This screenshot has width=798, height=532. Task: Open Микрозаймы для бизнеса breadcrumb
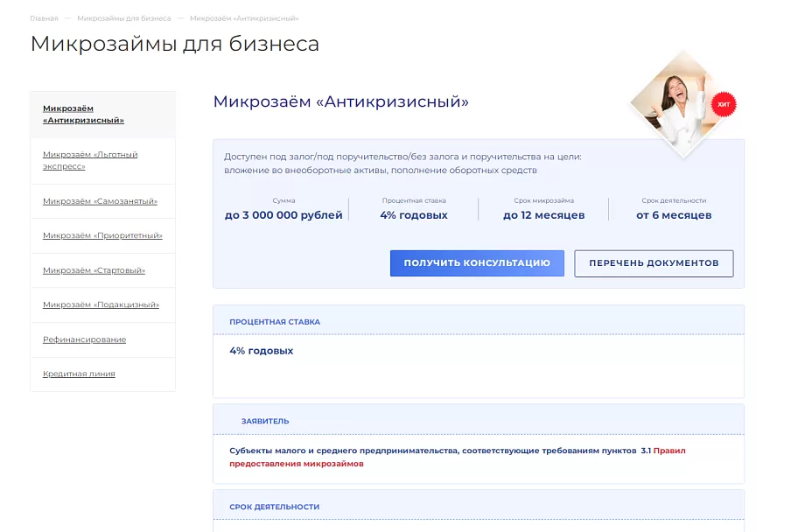(x=124, y=18)
